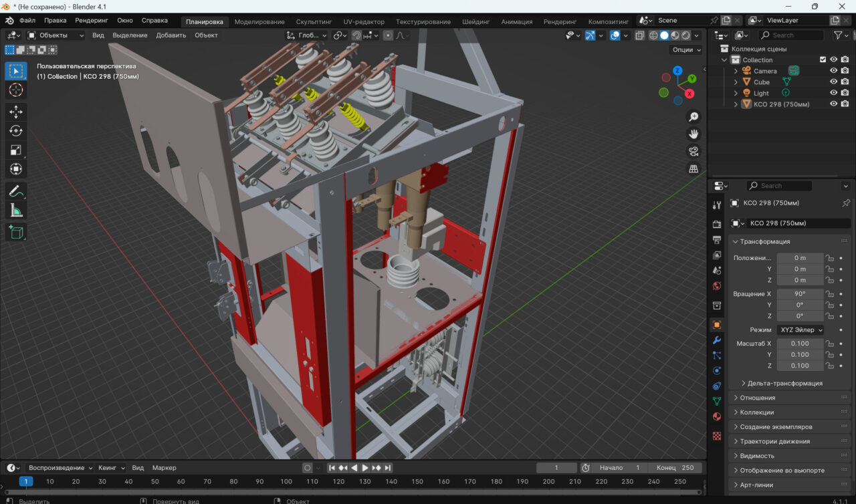Choose the Add Cube tool
856x504 pixels.
(16, 233)
